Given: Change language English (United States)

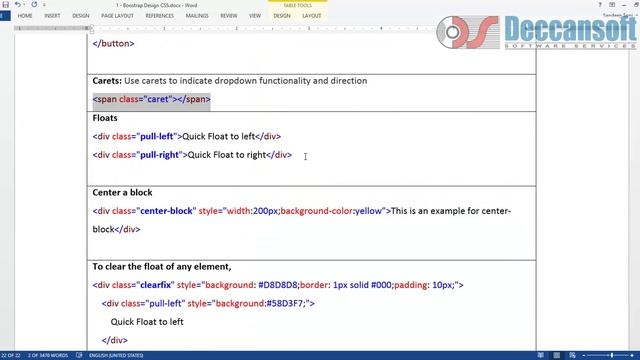Looking at the screenshot, I should click(x=116, y=356).
